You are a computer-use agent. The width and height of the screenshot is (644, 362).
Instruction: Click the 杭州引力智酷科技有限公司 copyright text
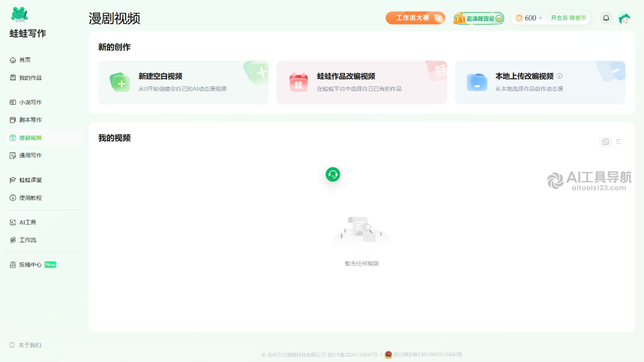(x=294, y=354)
